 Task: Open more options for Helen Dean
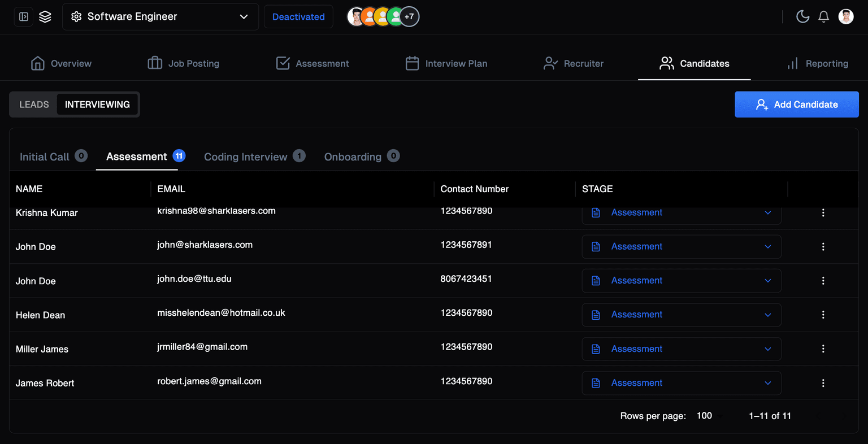click(x=823, y=315)
